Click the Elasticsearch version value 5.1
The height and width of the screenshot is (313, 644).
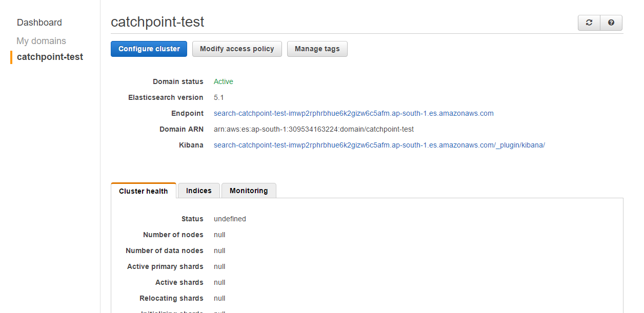219,97
